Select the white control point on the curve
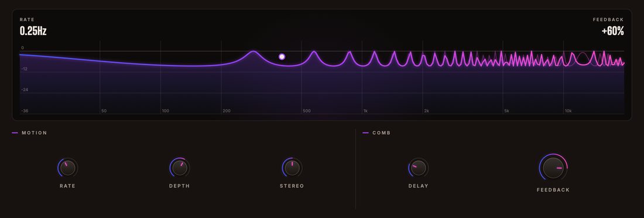 point(282,57)
